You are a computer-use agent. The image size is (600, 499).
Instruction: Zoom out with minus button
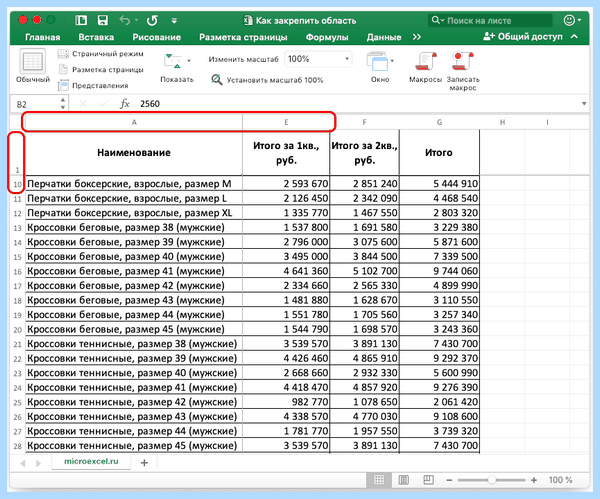449,480
